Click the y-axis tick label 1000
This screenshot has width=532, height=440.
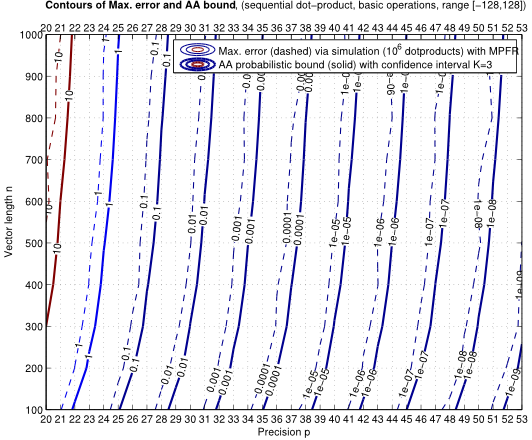pos(34,35)
